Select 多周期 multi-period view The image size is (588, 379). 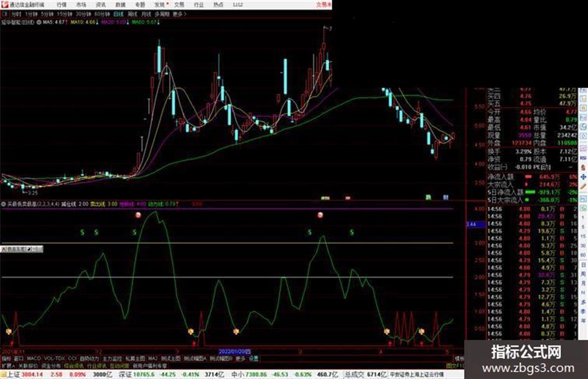coord(162,14)
